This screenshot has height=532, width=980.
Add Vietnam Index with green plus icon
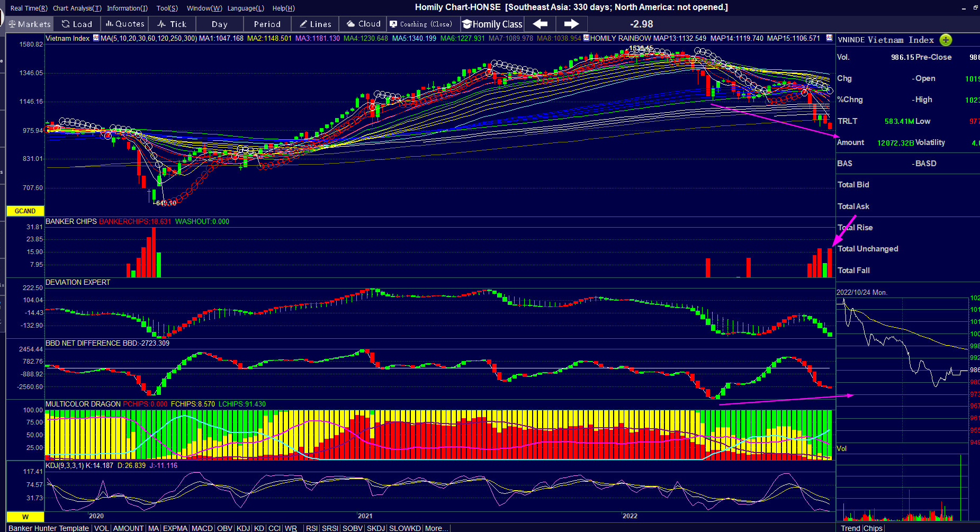tap(946, 40)
